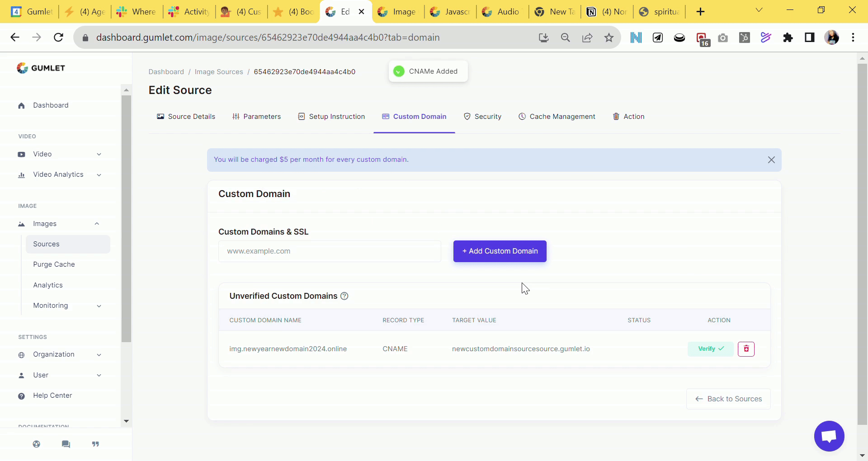This screenshot has width=868, height=461.
Task: Click the Unverified Custom Domains help icon
Action: point(344,296)
